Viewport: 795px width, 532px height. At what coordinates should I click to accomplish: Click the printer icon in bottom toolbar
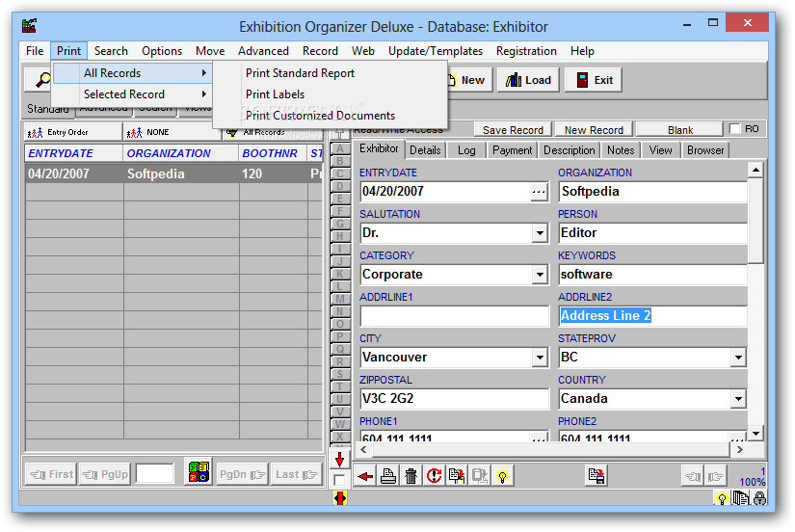(388, 476)
